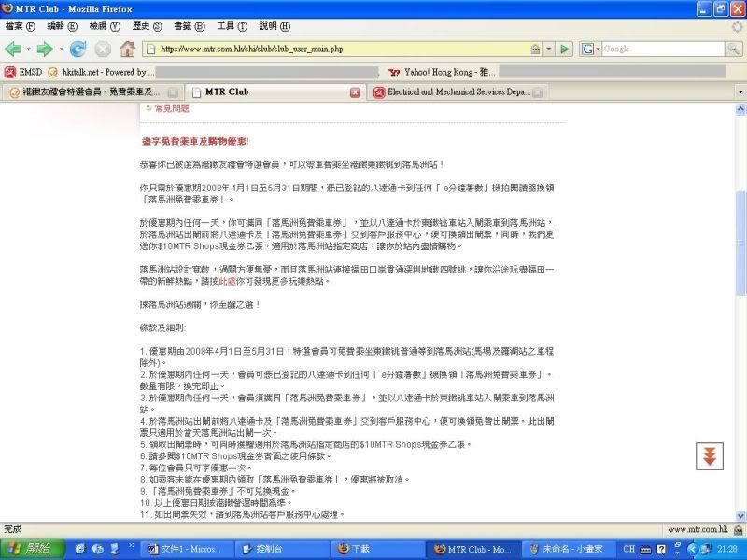747x560 pixels.
Task: Click the 常見問題 link
Action: point(172,108)
